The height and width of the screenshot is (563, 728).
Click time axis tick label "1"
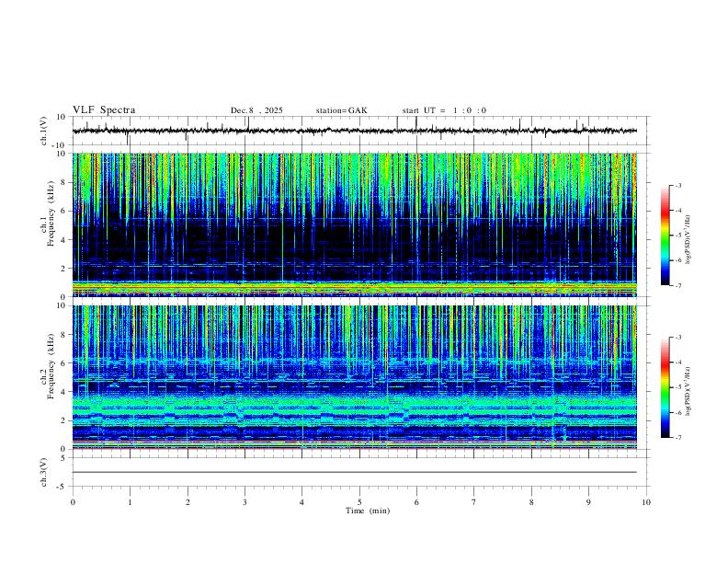point(130,502)
